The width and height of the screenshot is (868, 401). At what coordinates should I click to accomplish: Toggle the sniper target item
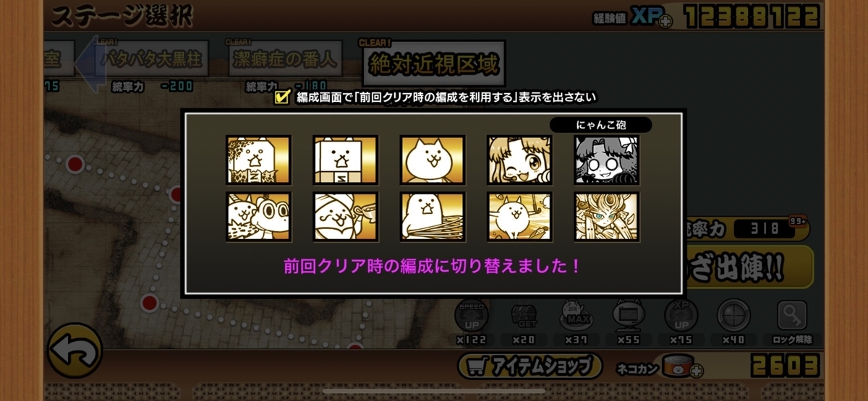click(x=733, y=316)
